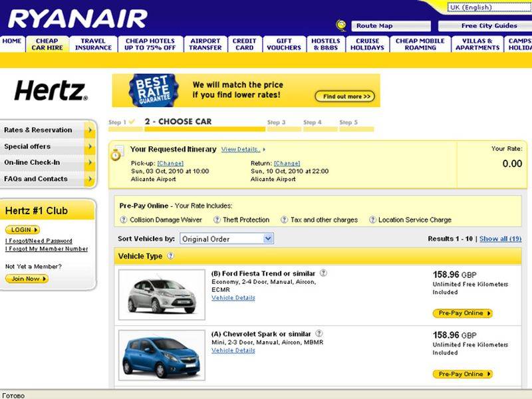This screenshot has height=399, width=532.
Task: Pre-Pay Online for the Chevrolet Spark
Action: pos(462,374)
